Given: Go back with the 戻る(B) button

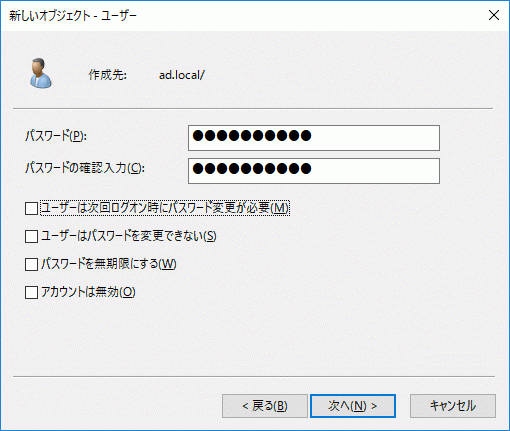Looking at the screenshot, I should point(265,406).
